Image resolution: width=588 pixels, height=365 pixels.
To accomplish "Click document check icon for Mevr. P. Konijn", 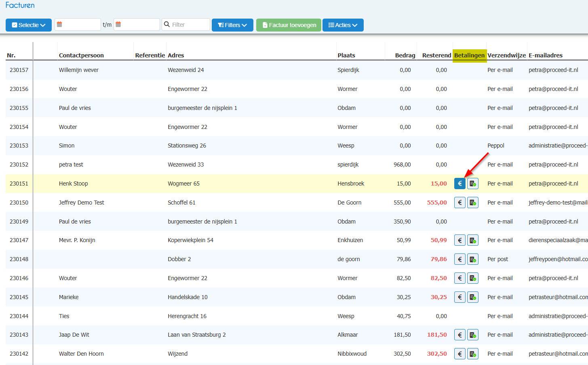I will 473,240.
